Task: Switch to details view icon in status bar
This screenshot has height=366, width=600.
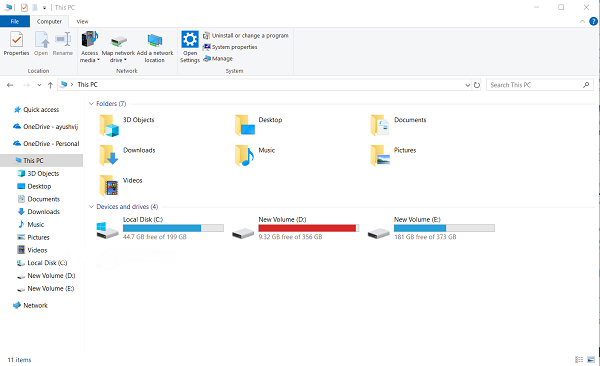Action: tap(579, 359)
